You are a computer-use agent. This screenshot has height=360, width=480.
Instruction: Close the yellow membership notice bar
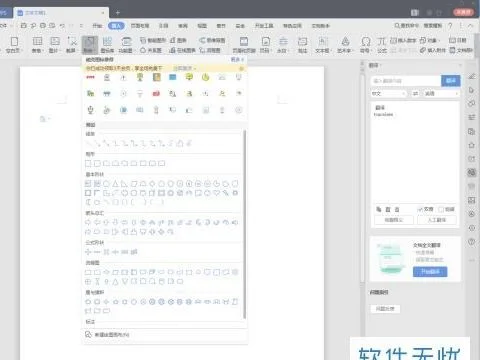point(242,68)
